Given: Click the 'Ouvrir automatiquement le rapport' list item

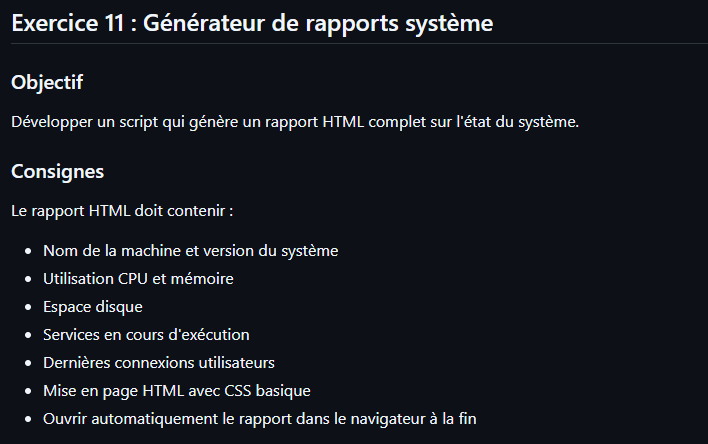Looking at the screenshot, I should [x=260, y=418].
